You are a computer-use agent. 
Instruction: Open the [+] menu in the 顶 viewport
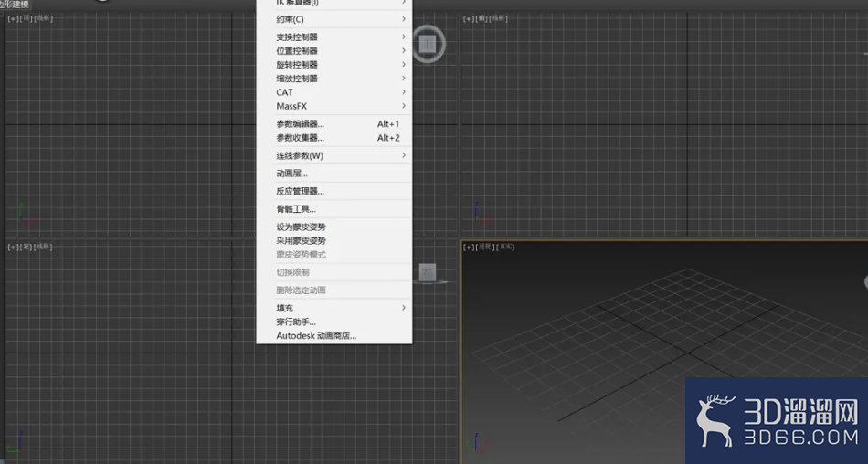click(12, 19)
